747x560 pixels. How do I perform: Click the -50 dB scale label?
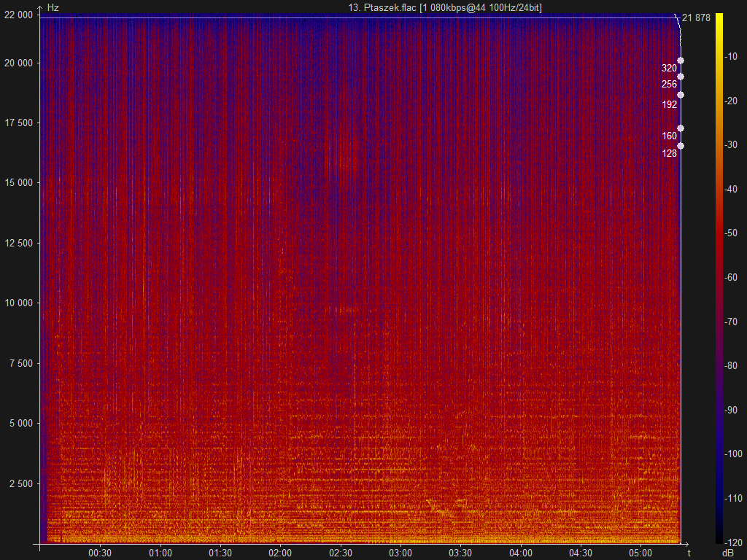tap(731, 233)
